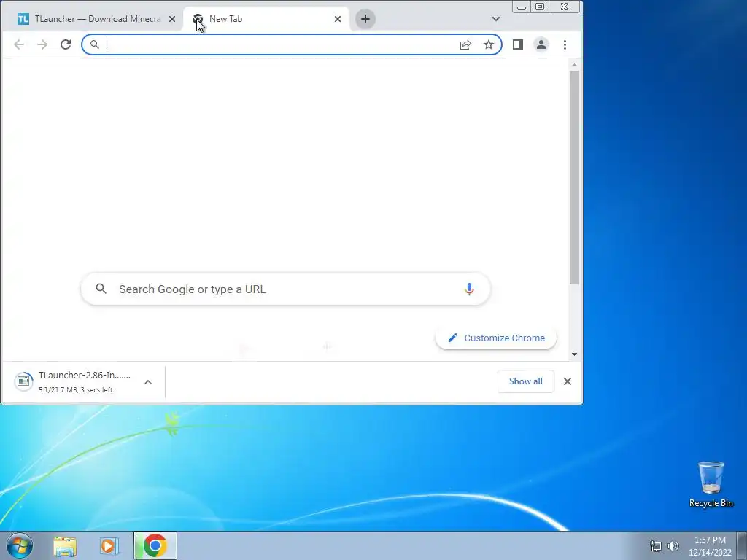Click the magnifier icon in Google search box

101,289
